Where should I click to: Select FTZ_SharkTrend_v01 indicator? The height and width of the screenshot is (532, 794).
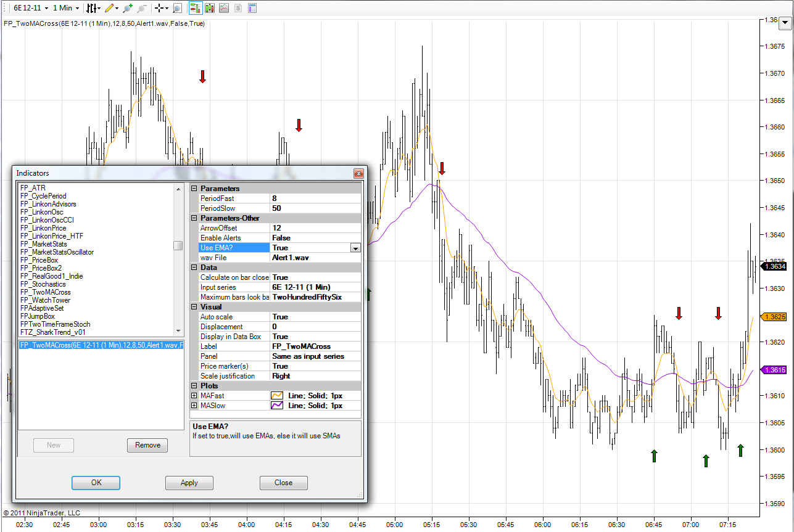pyautogui.click(x=52, y=332)
